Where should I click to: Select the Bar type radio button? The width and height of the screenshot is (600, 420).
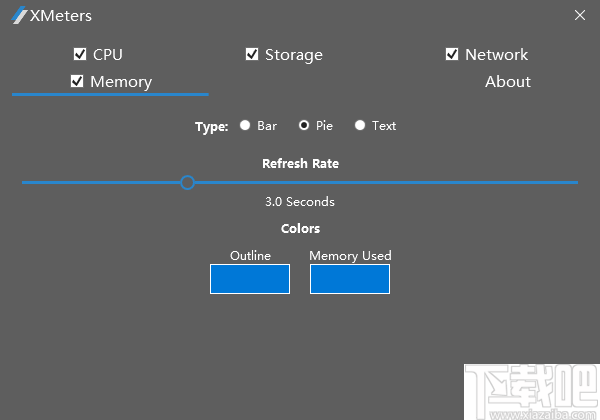pyautogui.click(x=245, y=126)
